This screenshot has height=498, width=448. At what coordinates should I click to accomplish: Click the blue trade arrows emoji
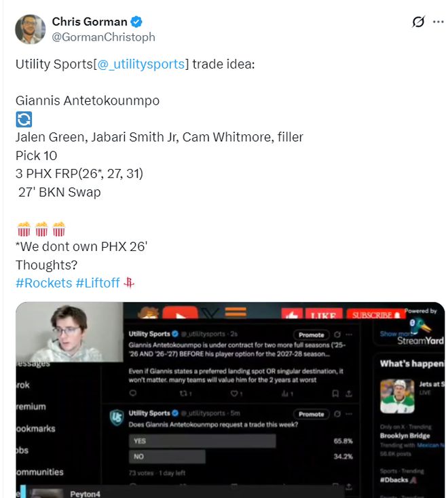pyautogui.click(x=24, y=119)
